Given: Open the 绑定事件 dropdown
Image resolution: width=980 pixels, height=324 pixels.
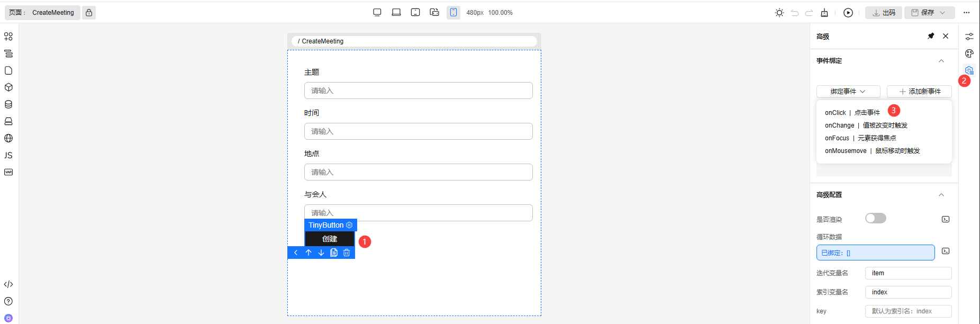Looking at the screenshot, I should pyautogui.click(x=848, y=92).
